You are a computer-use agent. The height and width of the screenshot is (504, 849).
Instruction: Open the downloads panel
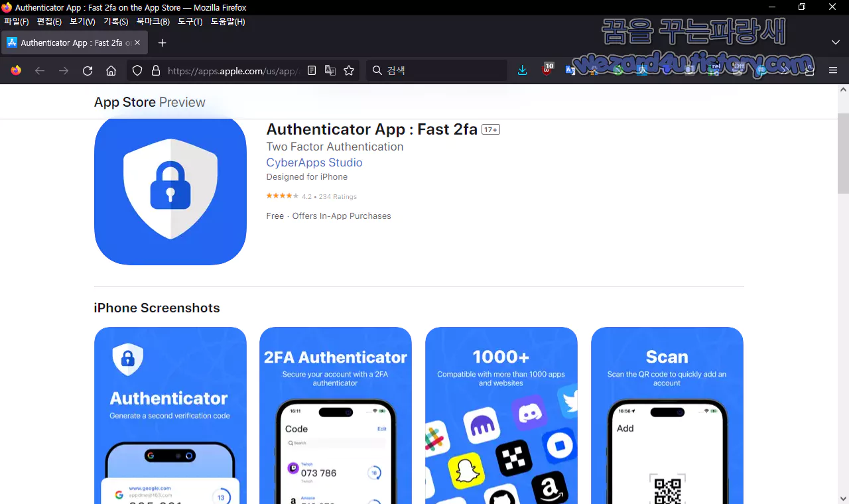[523, 70]
